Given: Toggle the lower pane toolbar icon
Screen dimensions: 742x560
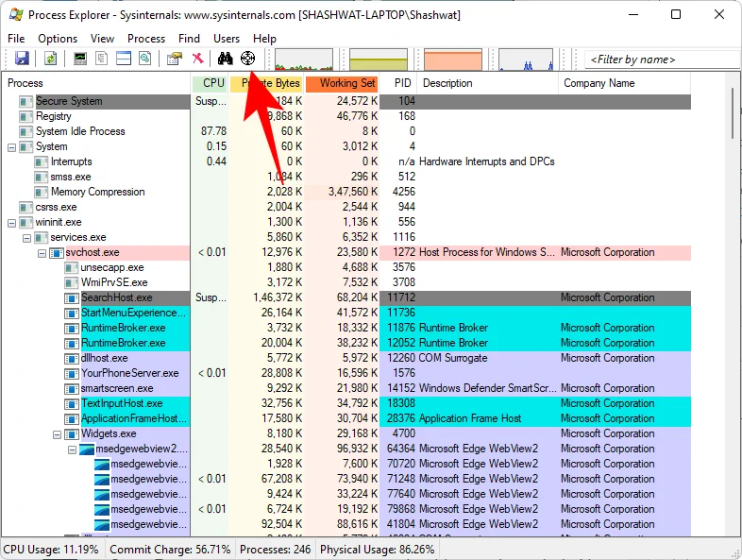Looking at the screenshot, I should point(123,59).
